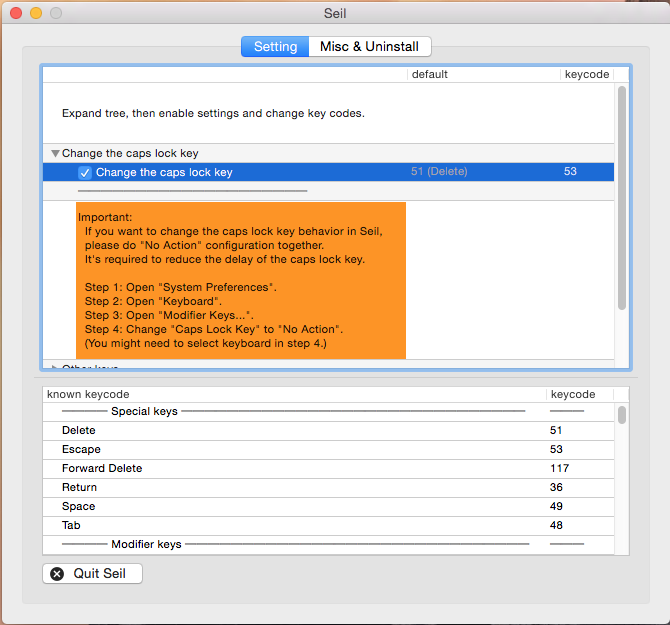The height and width of the screenshot is (625, 670).
Task: Select the Forward Delete keycode row
Action: 300,468
